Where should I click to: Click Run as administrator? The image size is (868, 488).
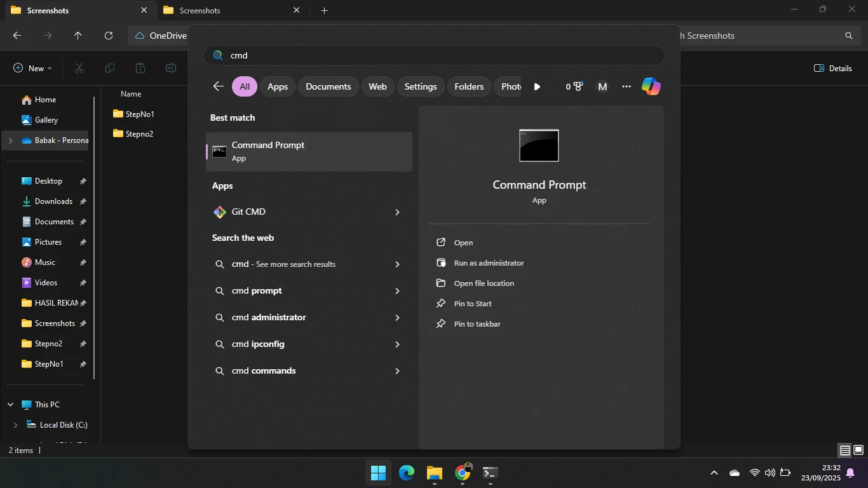pos(489,263)
